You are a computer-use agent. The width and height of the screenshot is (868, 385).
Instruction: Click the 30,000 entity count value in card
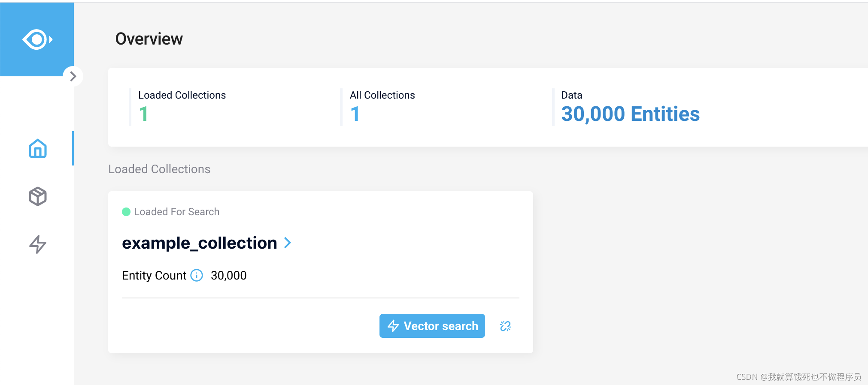tap(228, 275)
